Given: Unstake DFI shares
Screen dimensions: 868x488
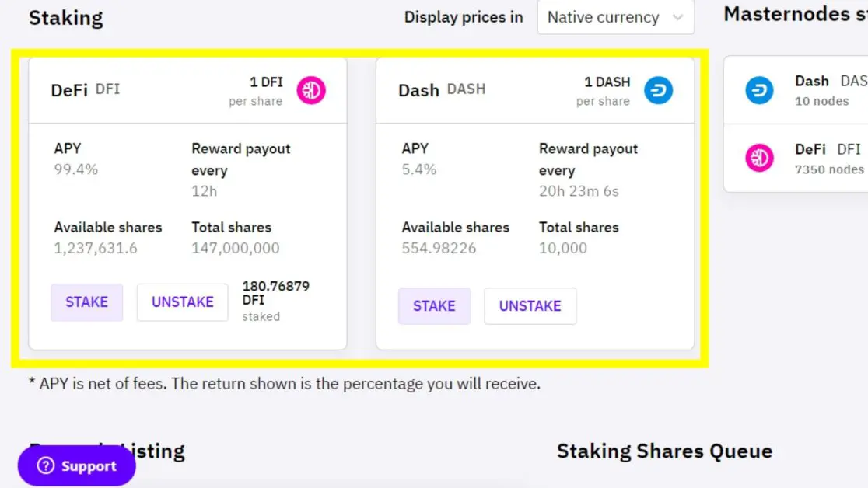Looking at the screenshot, I should (183, 302).
